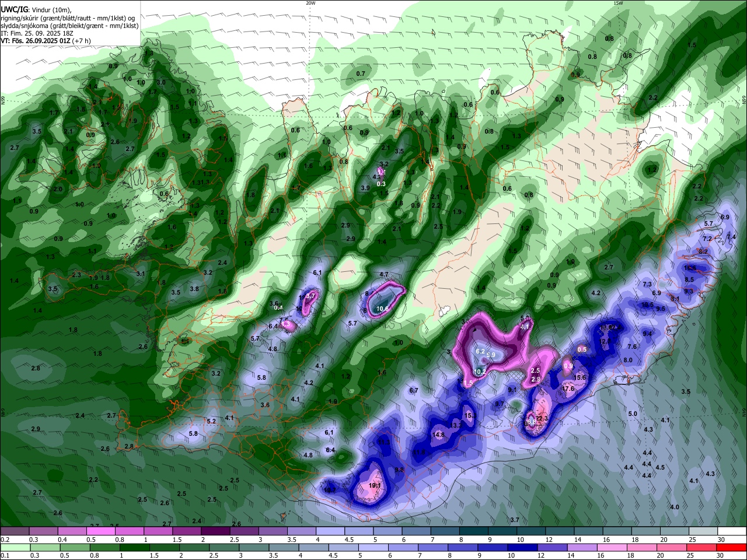Select the magenta 1.5 swatch in upper legend row
Screen dimensions: 747x560
pos(187,531)
